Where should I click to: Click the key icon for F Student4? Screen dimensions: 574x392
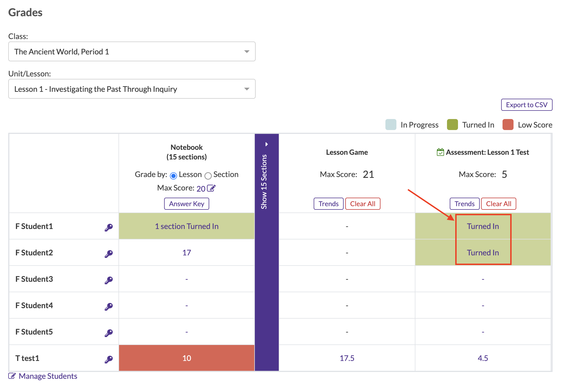109,307
